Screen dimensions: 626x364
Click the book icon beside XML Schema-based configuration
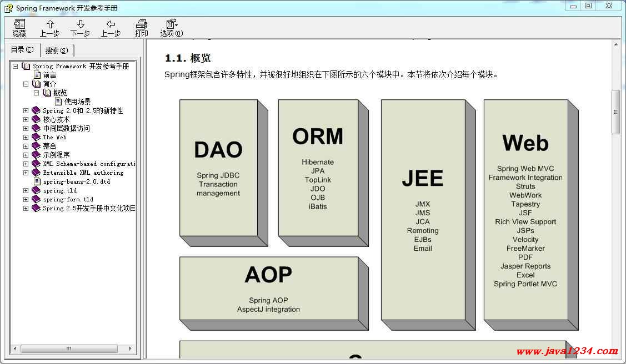pos(36,164)
